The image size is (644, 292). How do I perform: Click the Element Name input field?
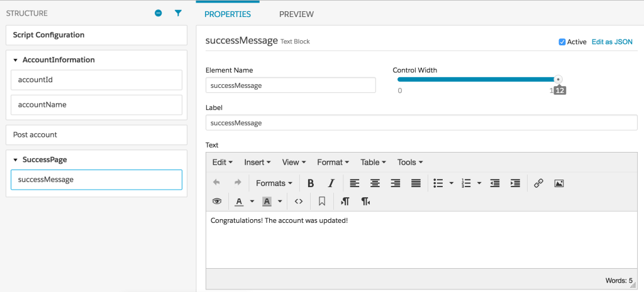[291, 85]
